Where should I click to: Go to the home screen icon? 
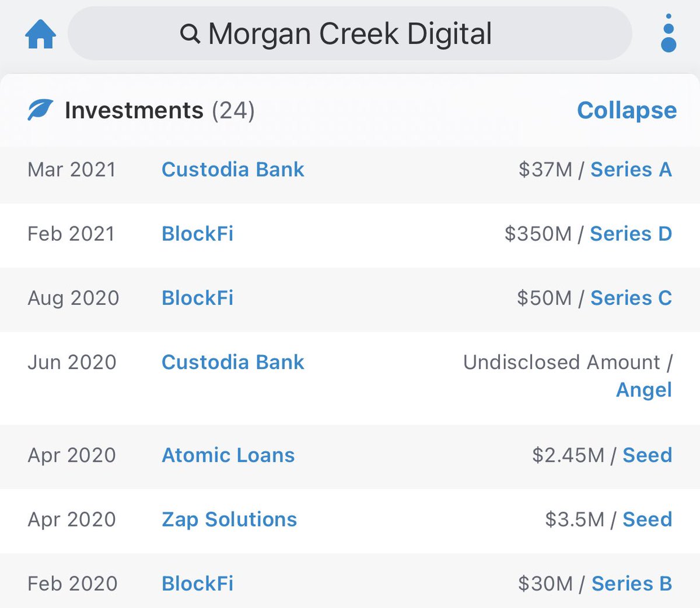[x=40, y=34]
